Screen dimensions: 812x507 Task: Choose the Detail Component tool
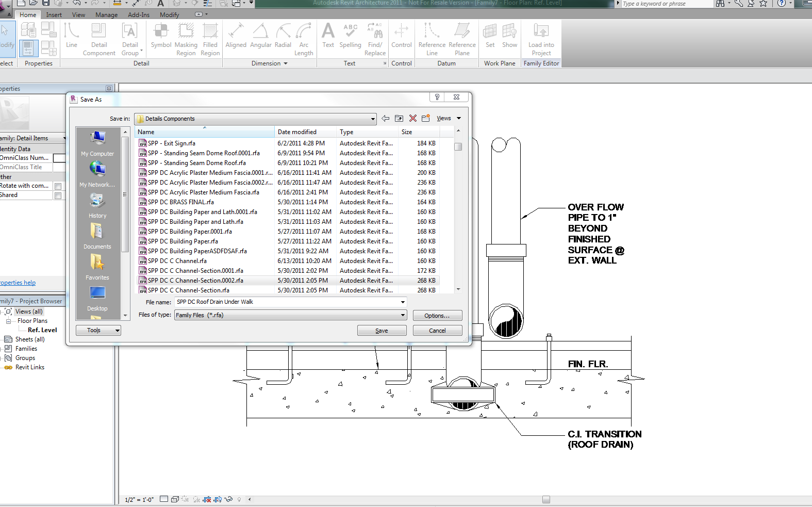99,39
